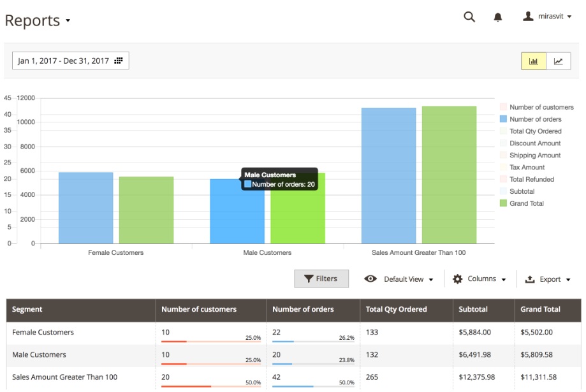
Task: Expand the Default View dropdown arrow
Action: tap(431, 280)
